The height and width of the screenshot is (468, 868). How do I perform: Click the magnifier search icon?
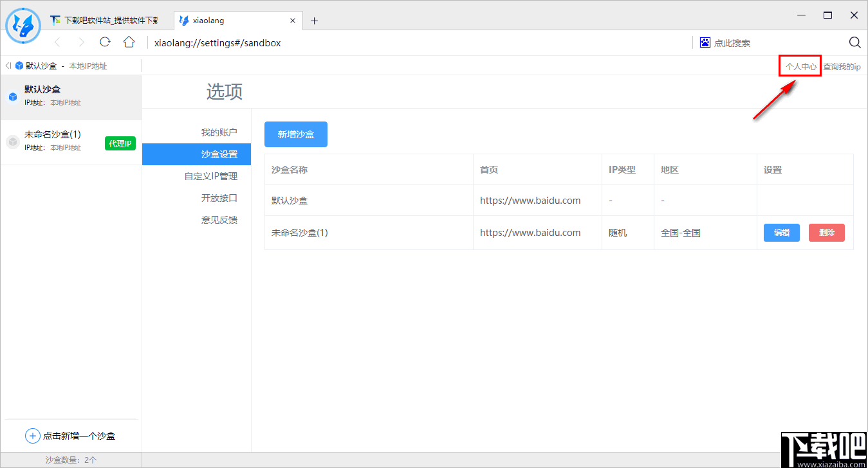(x=855, y=42)
